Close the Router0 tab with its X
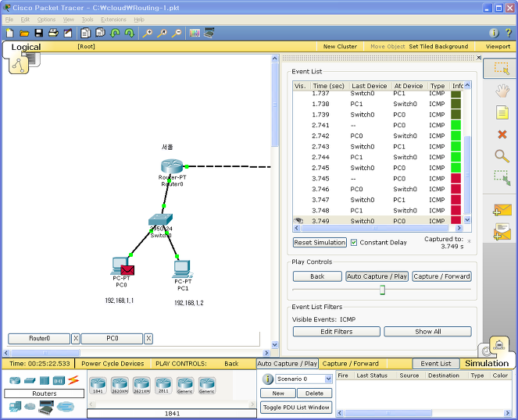Screen dimensions: 518x420 tap(76, 339)
